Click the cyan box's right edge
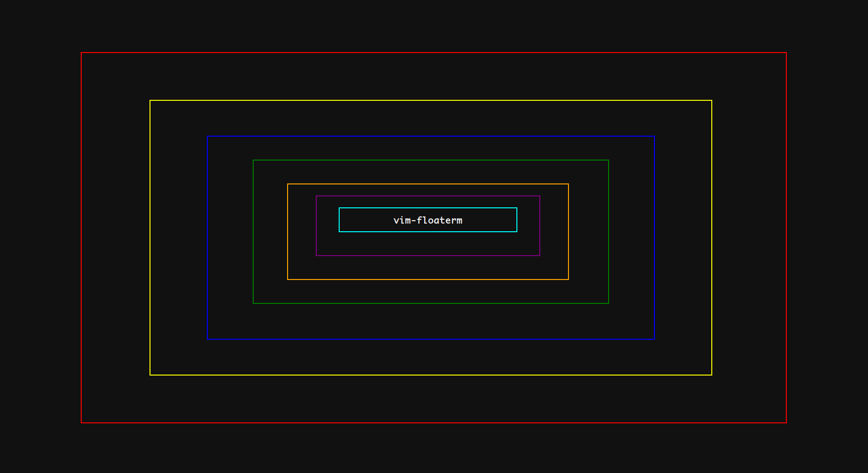The height and width of the screenshot is (473, 868). coord(517,220)
